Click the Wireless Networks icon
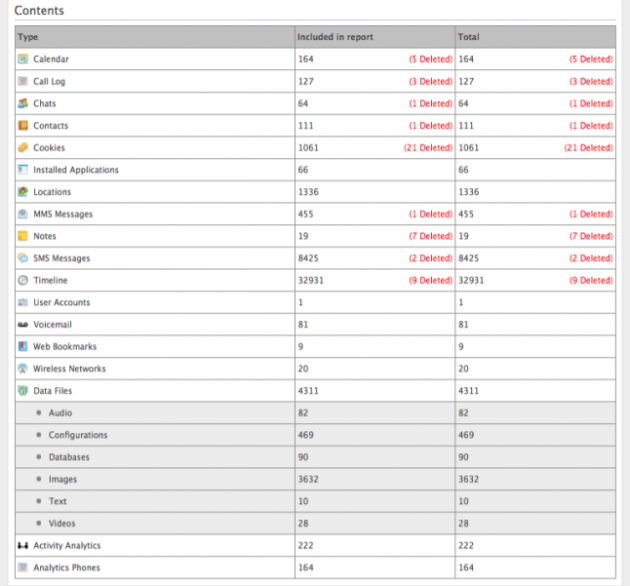 tap(23, 369)
